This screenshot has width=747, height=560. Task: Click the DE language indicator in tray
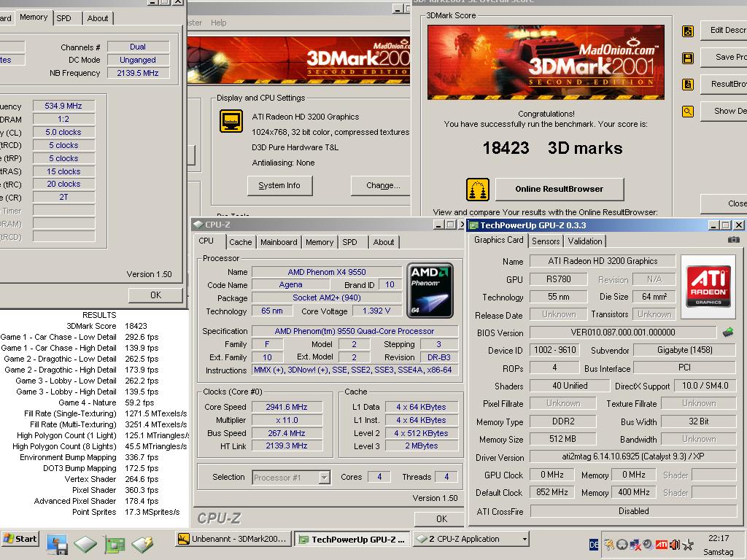(x=594, y=545)
